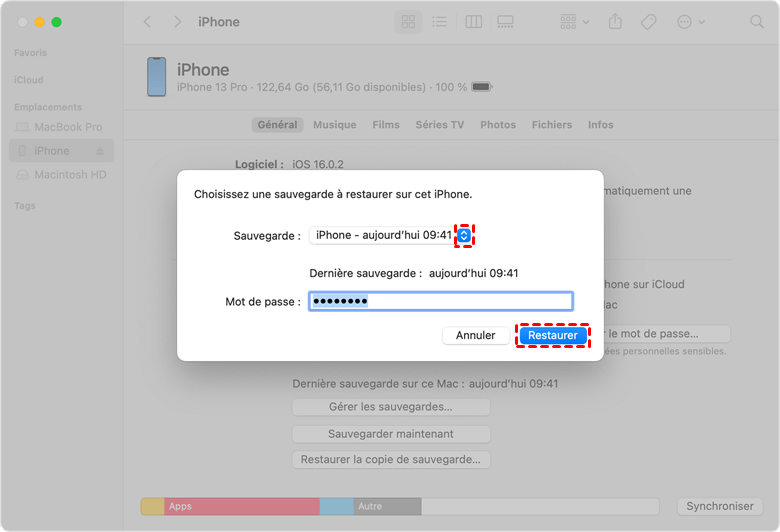Switch Finder to list view
Screen dimensions: 780x532
pos(439,22)
